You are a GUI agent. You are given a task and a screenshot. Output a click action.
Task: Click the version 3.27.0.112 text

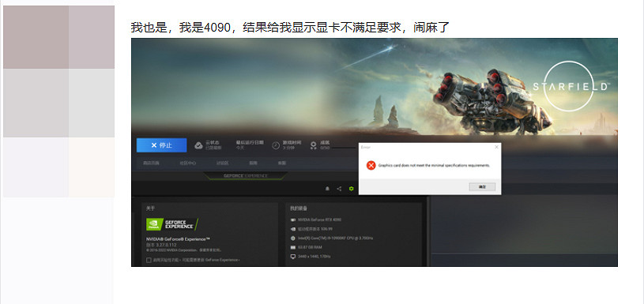[x=161, y=245]
